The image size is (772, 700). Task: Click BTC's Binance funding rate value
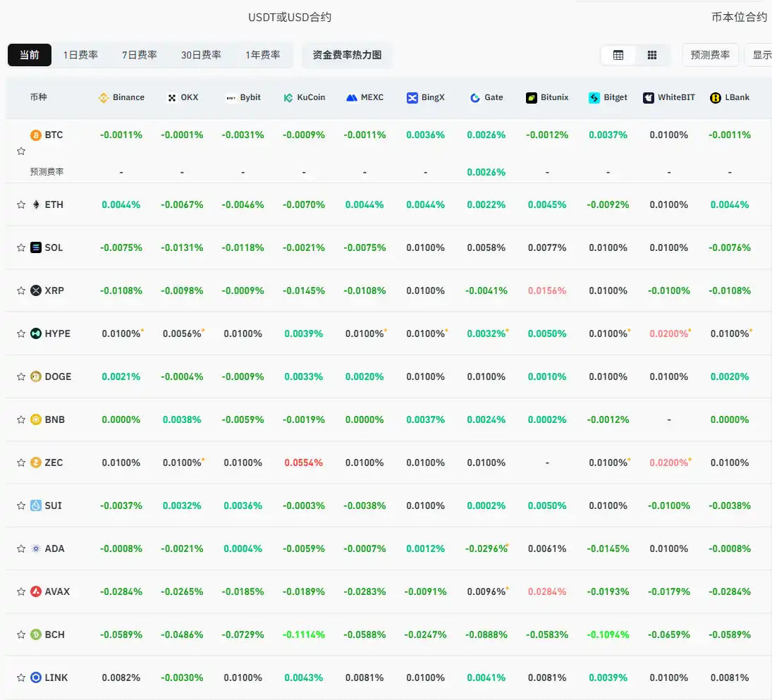[x=121, y=134]
